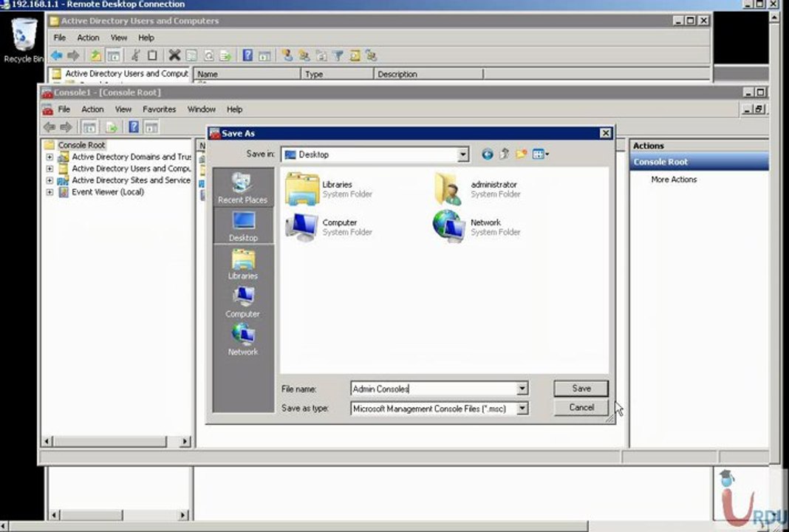This screenshot has width=789, height=532.
Task: Click the Forward arrow in Console1 toolbar
Action: tap(66, 127)
